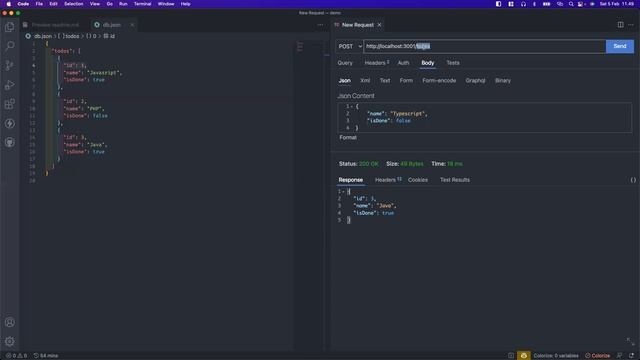The height and width of the screenshot is (360, 640).
Task: Open more actions for the request editor group
Action: point(631,25)
